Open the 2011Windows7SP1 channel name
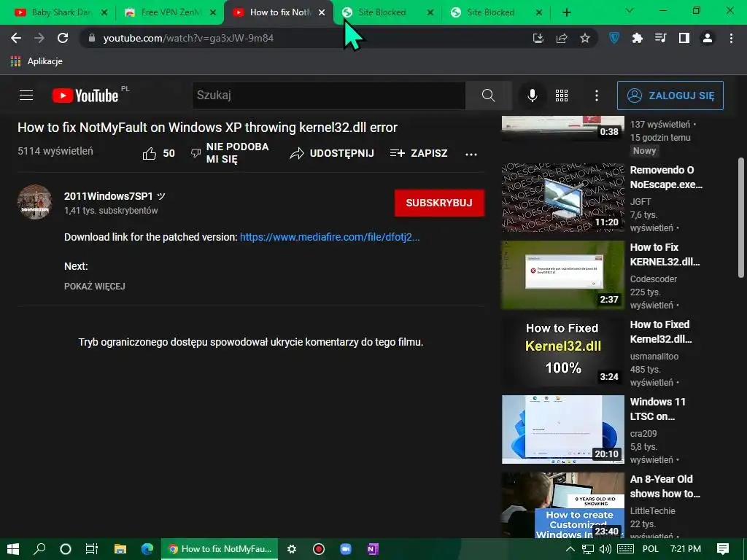The width and height of the screenshot is (747, 560). pos(109,196)
